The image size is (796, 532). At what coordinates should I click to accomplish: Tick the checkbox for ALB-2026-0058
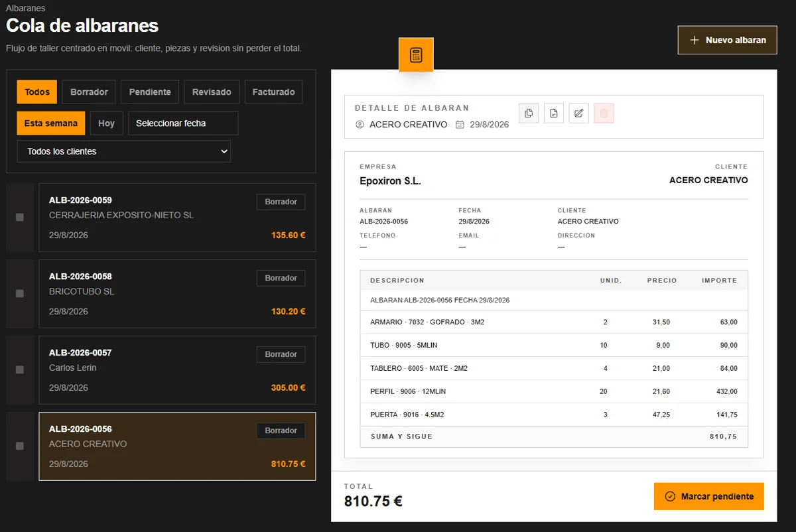click(19, 294)
